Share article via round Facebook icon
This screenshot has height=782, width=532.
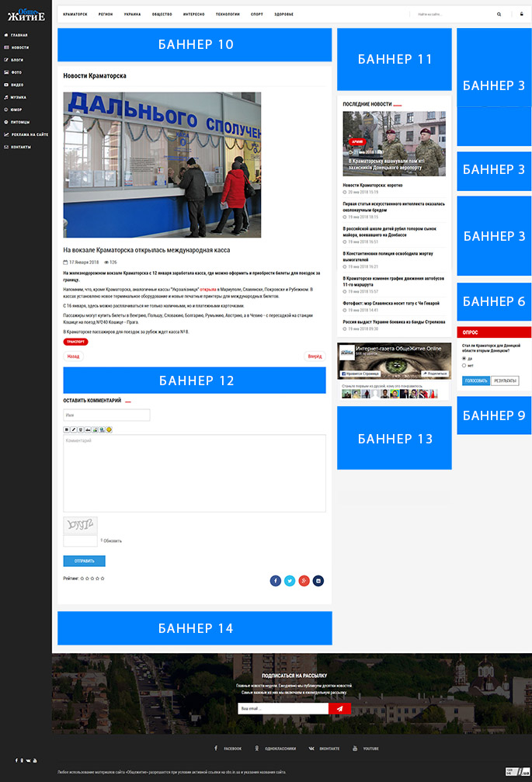coord(275,580)
